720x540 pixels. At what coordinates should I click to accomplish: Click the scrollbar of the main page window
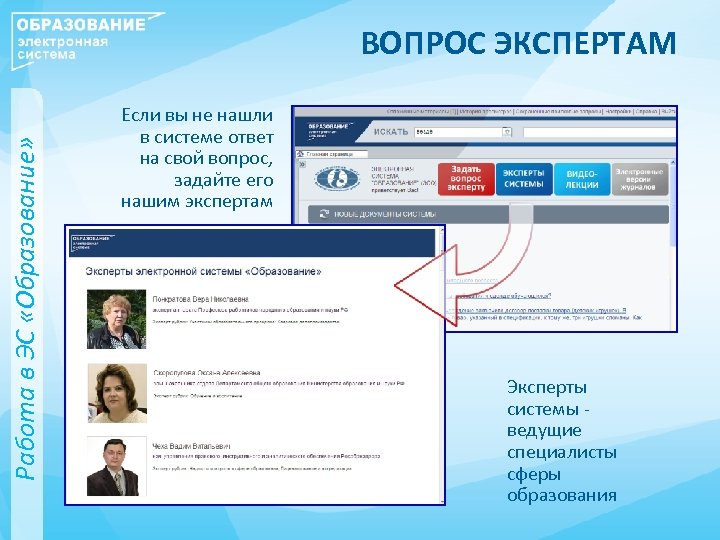pos(673,243)
